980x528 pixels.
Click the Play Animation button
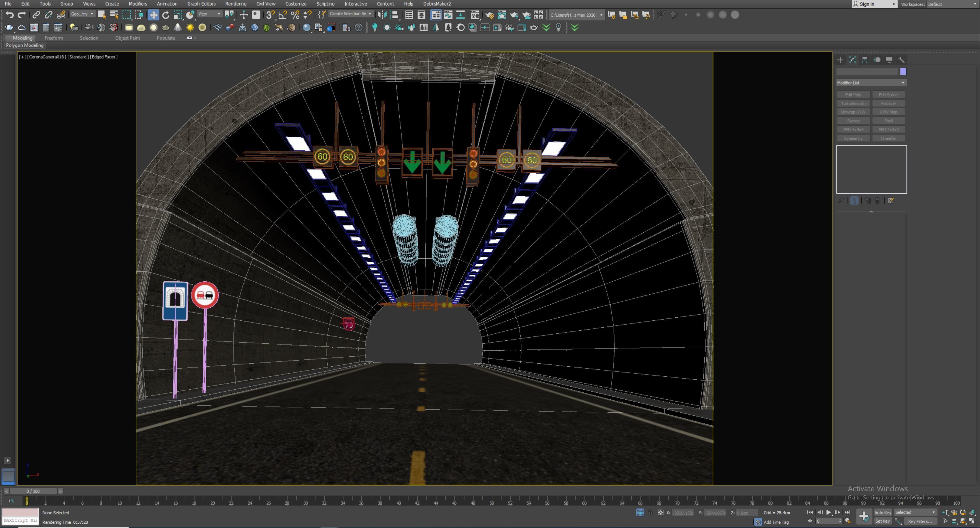pyautogui.click(x=829, y=512)
